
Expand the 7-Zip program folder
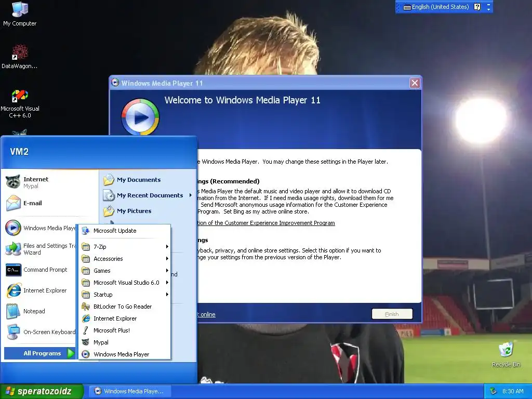pyautogui.click(x=125, y=247)
